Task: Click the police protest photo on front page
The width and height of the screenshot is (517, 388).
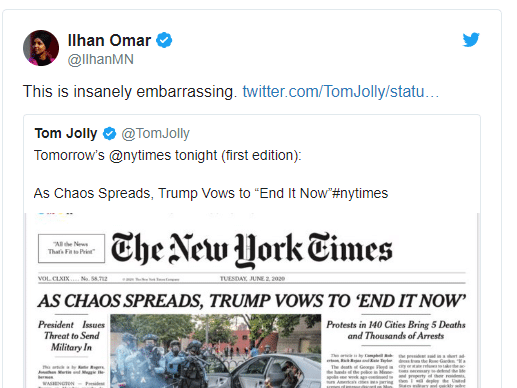Action: pyautogui.click(x=216, y=351)
